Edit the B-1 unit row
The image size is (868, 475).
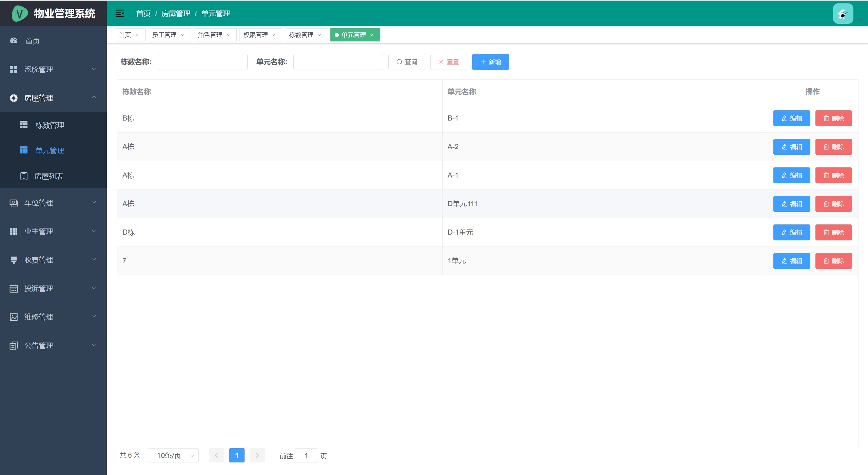[x=791, y=118]
